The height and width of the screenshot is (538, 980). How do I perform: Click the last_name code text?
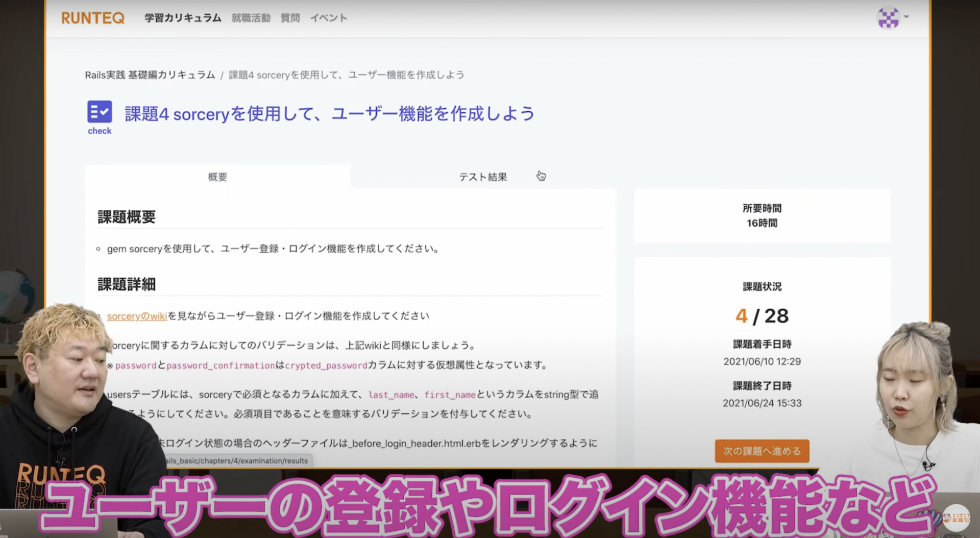[x=391, y=395]
